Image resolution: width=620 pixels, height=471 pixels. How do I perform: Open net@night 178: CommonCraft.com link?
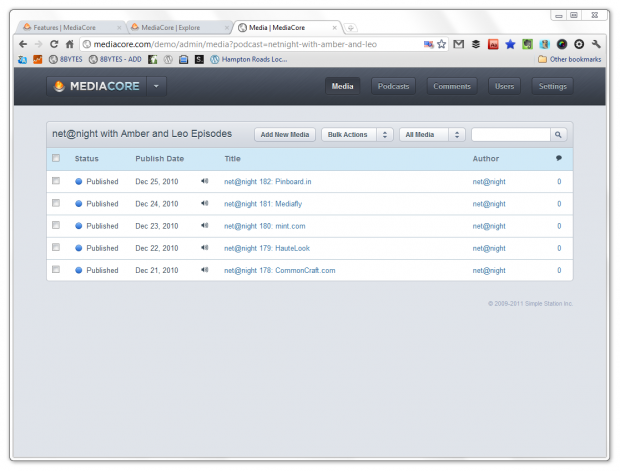[x=280, y=270]
